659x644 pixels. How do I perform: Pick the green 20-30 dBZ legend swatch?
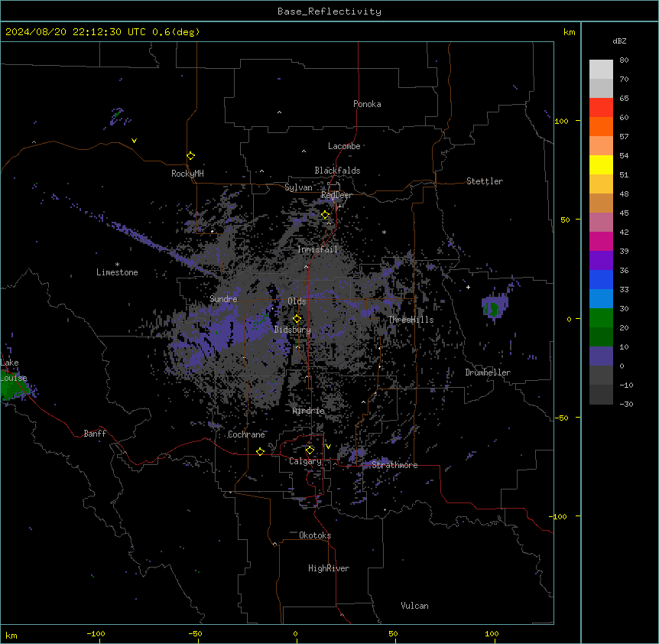coord(601,318)
